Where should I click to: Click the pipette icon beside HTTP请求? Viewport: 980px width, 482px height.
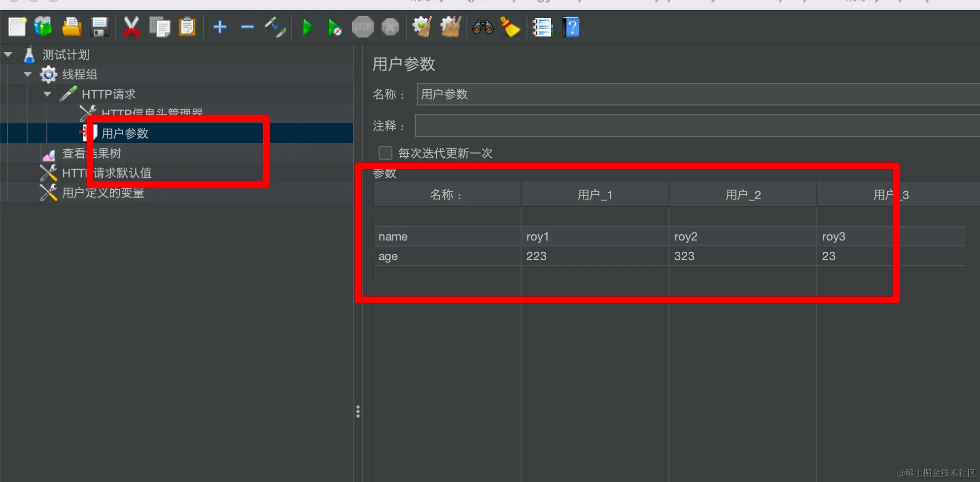(x=68, y=94)
